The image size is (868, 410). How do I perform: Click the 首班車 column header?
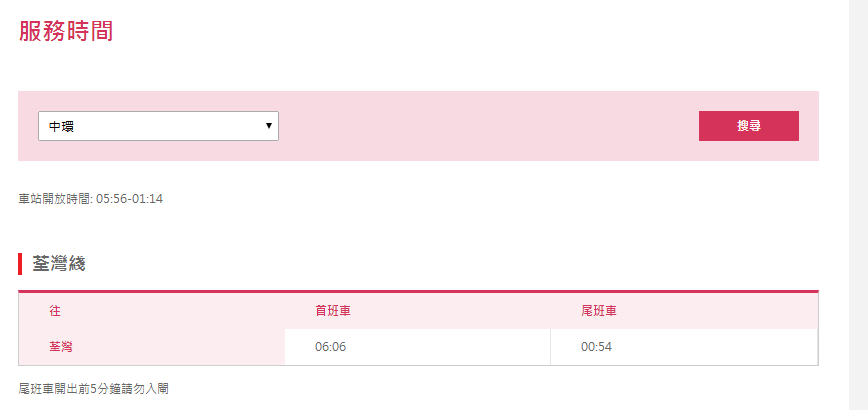pyautogui.click(x=332, y=311)
